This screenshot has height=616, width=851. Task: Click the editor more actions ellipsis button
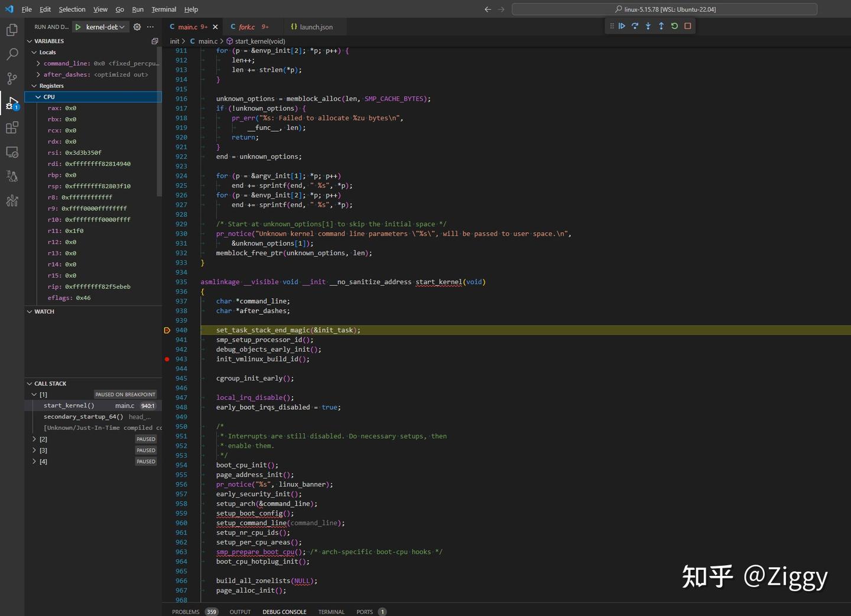point(150,27)
